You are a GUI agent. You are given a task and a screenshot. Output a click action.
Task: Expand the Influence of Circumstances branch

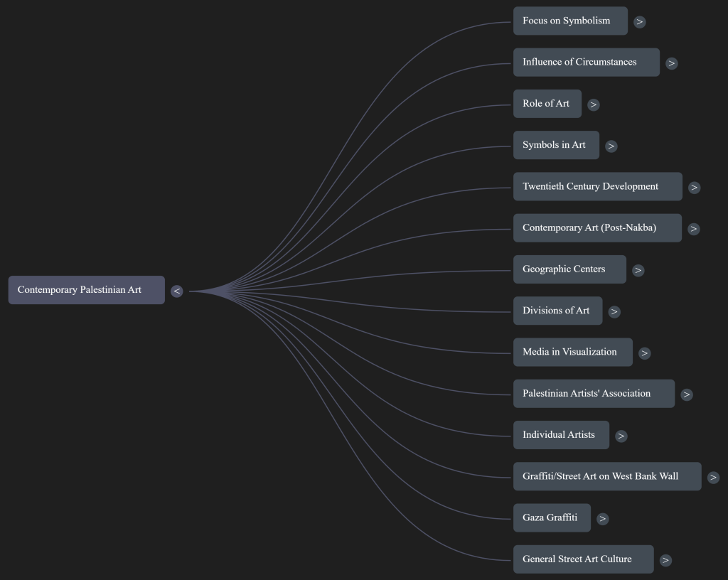click(672, 63)
